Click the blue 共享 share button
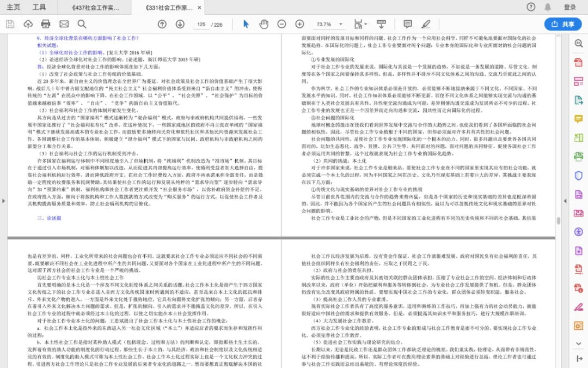Screen dimensions: 588x368 tap(563, 24)
